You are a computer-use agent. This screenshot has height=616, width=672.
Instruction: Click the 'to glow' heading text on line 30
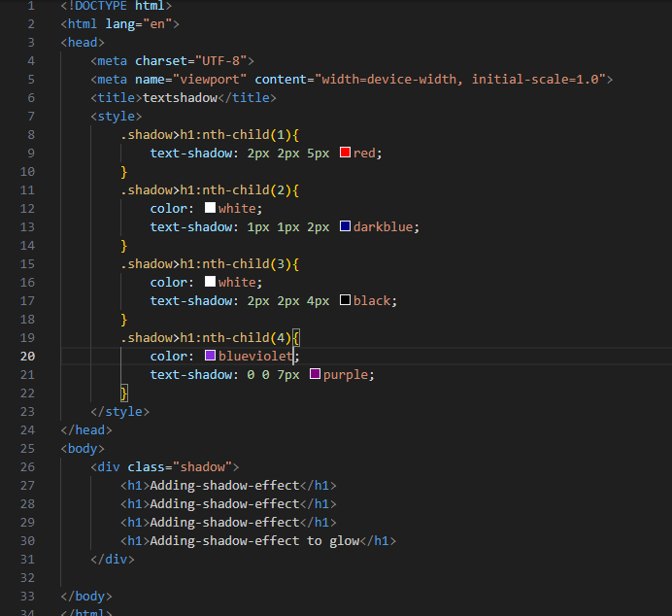333,541
